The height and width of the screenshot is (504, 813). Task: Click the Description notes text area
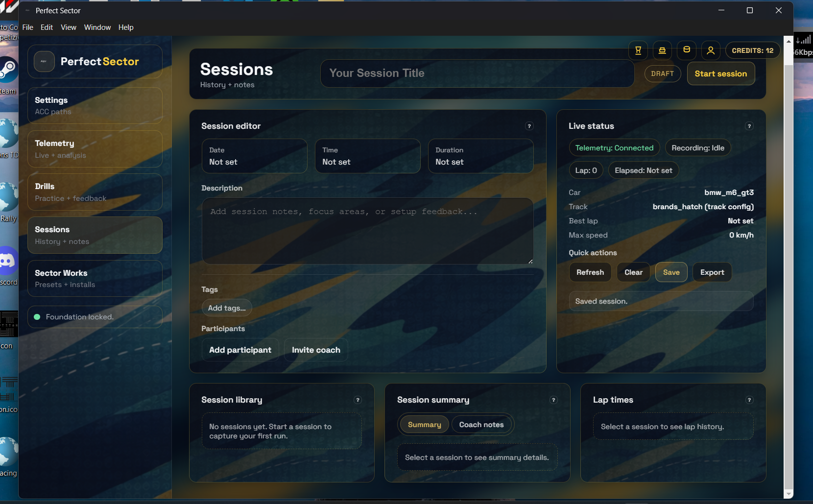367,231
